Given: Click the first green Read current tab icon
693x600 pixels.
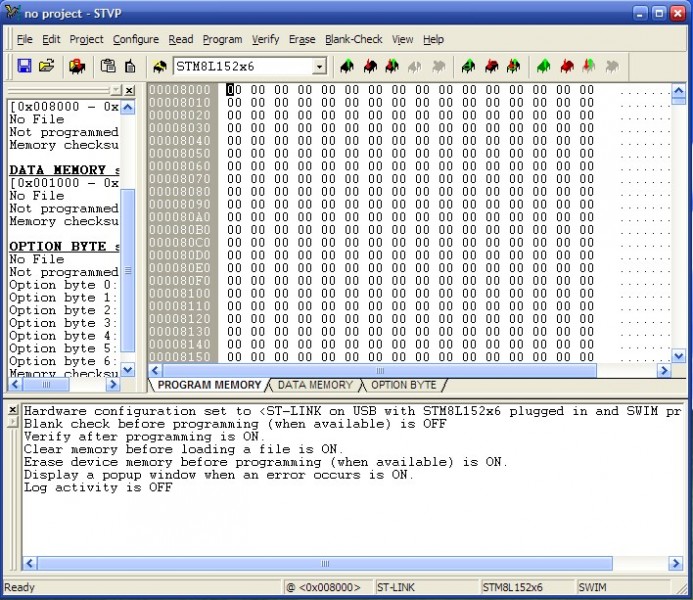Looking at the screenshot, I should [347, 66].
